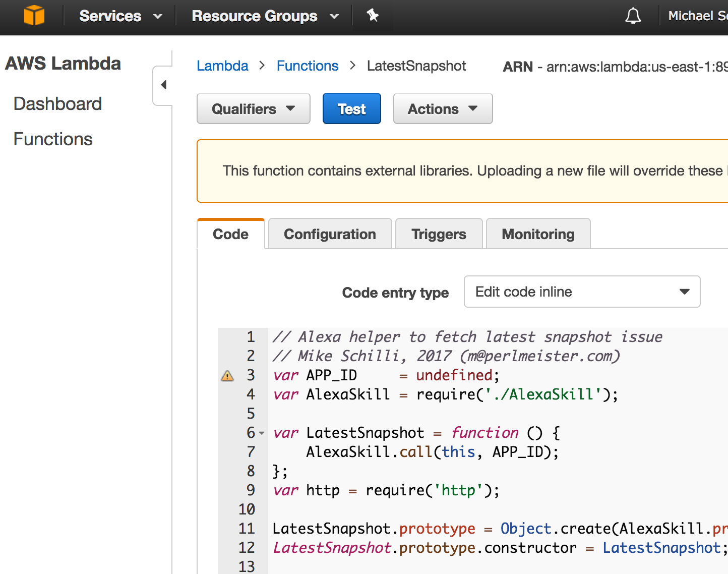Click line number 13 in the gutter
This screenshot has height=574, width=728.
pos(247,566)
